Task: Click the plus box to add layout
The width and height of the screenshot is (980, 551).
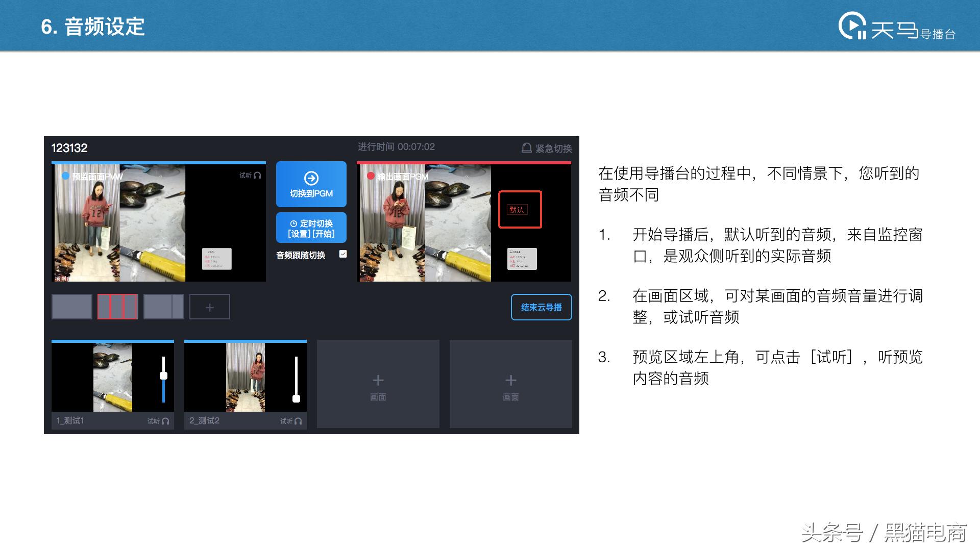Action: pos(209,307)
